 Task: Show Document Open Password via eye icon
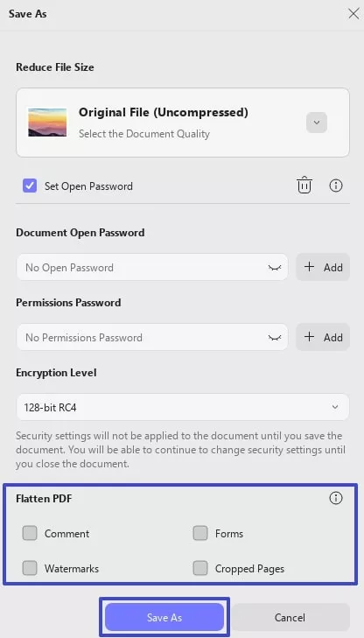(x=275, y=268)
